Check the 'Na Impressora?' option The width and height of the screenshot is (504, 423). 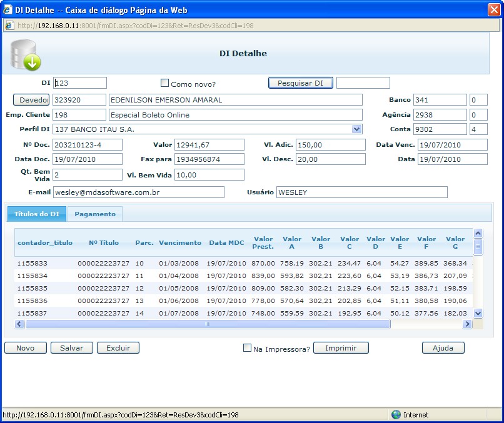[247, 348]
